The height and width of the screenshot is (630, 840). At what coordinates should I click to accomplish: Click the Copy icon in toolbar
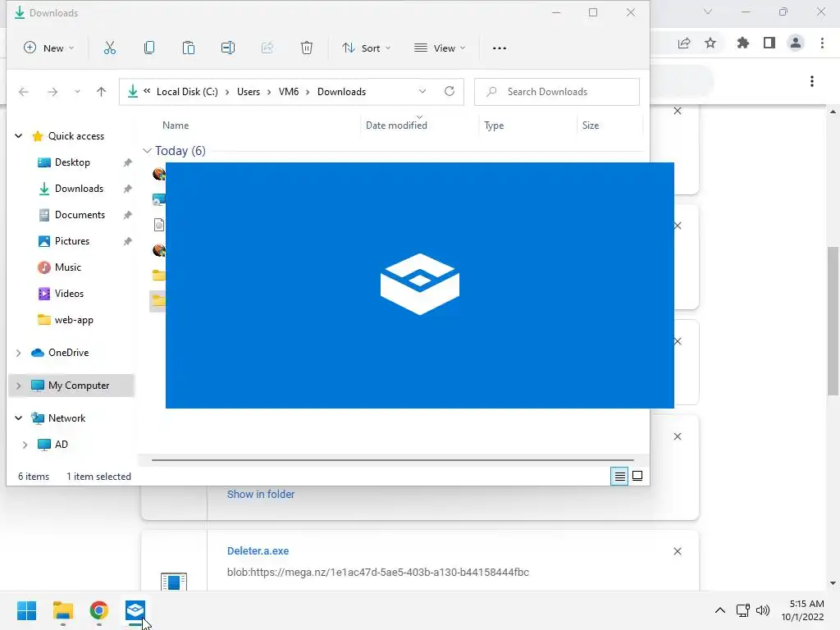click(x=149, y=48)
